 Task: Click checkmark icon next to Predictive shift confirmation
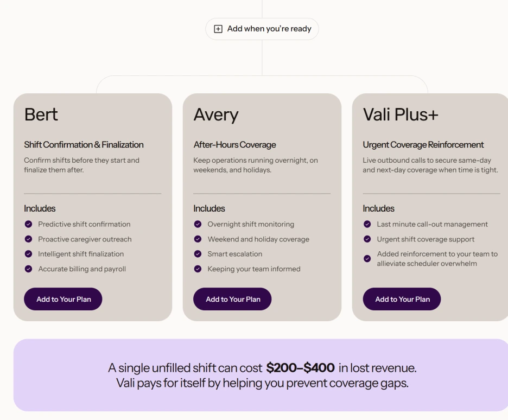29,224
